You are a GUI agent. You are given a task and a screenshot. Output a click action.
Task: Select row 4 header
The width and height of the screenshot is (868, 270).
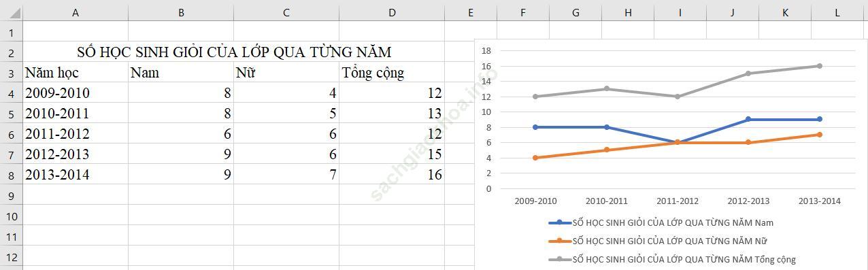tap(11, 92)
